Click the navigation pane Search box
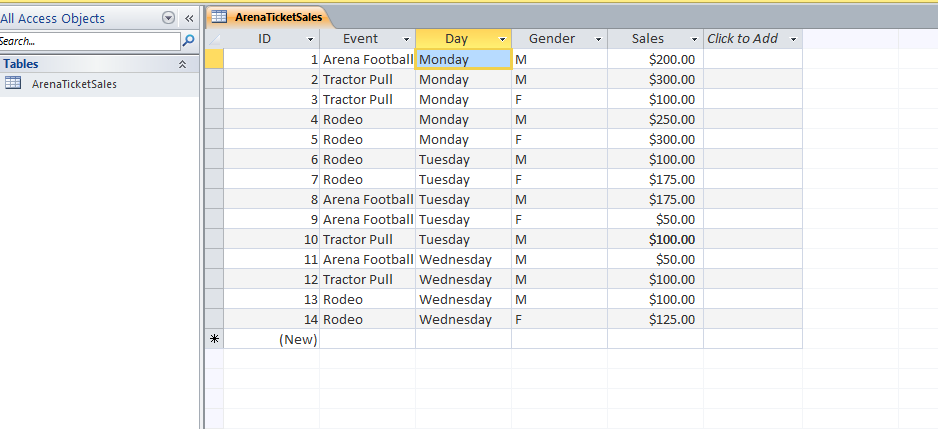 coord(88,41)
